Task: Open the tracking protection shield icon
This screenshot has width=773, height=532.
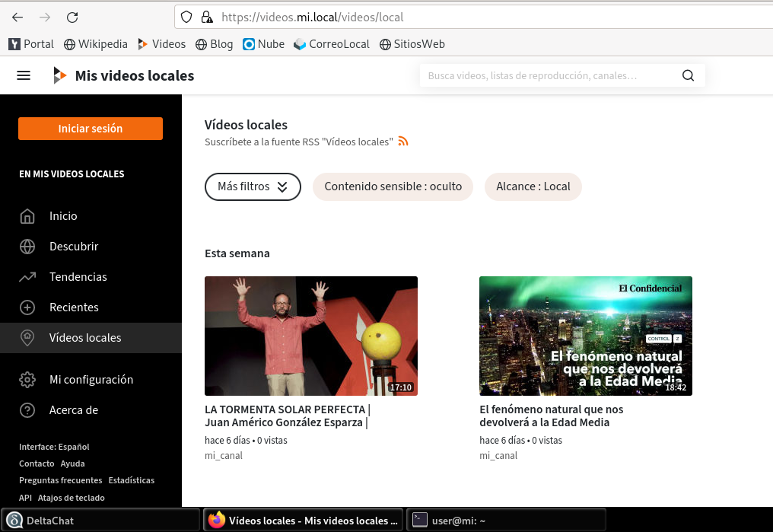Action: pyautogui.click(x=186, y=18)
